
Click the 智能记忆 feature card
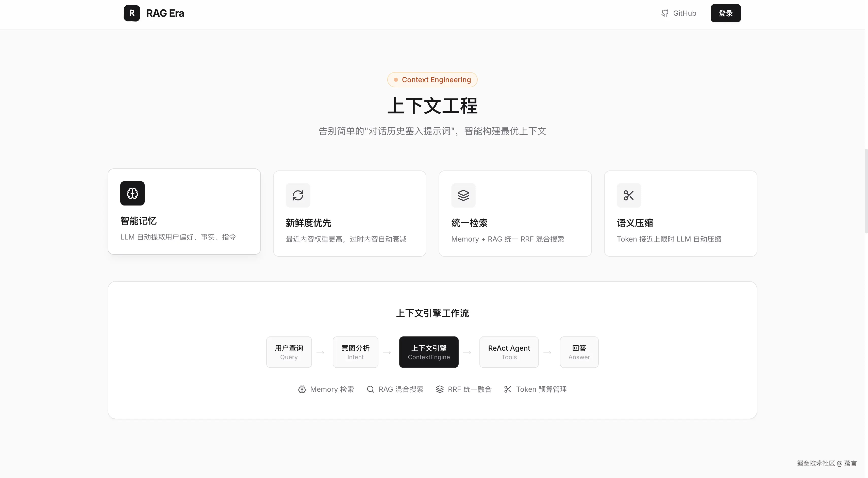(x=184, y=212)
